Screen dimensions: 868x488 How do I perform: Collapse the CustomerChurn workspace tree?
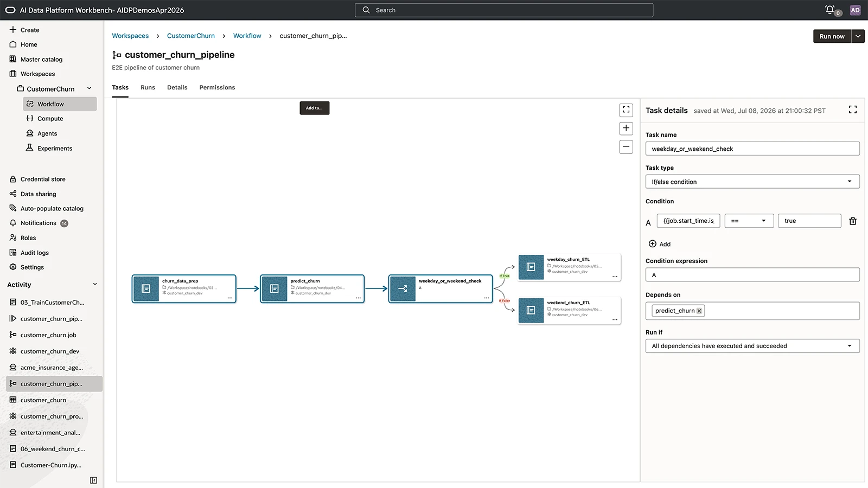(x=90, y=88)
